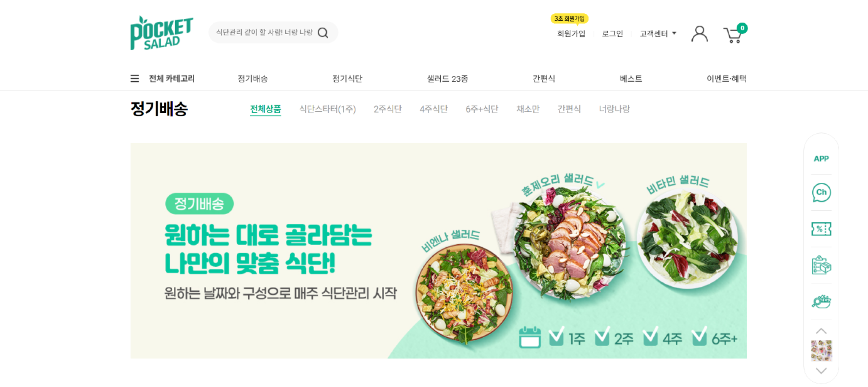Expand the 고객센터 dropdown
Viewport: 868px width, 387px height.
(x=658, y=34)
